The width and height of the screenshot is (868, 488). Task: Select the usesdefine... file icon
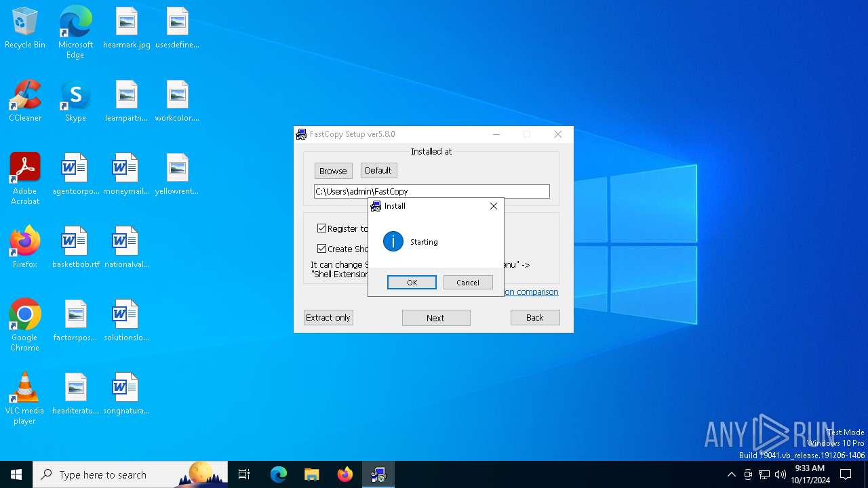point(177,28)
